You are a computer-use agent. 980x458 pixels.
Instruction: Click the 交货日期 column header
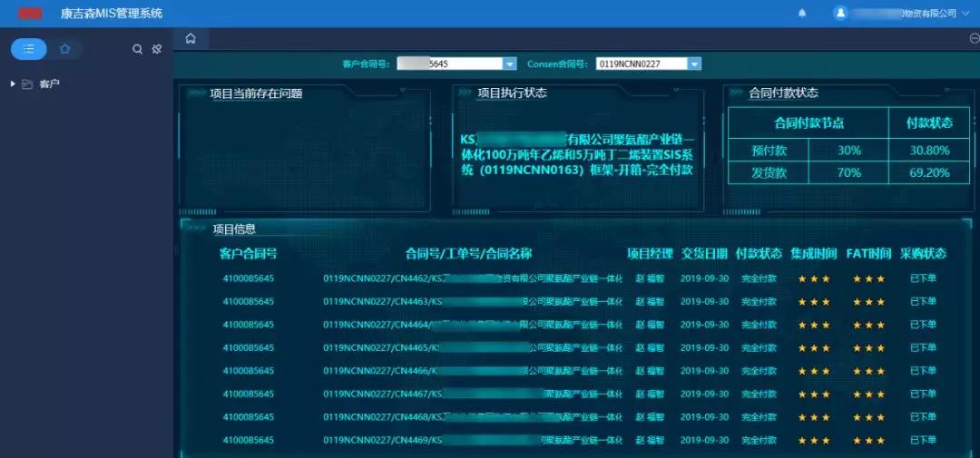pos(704,254)
